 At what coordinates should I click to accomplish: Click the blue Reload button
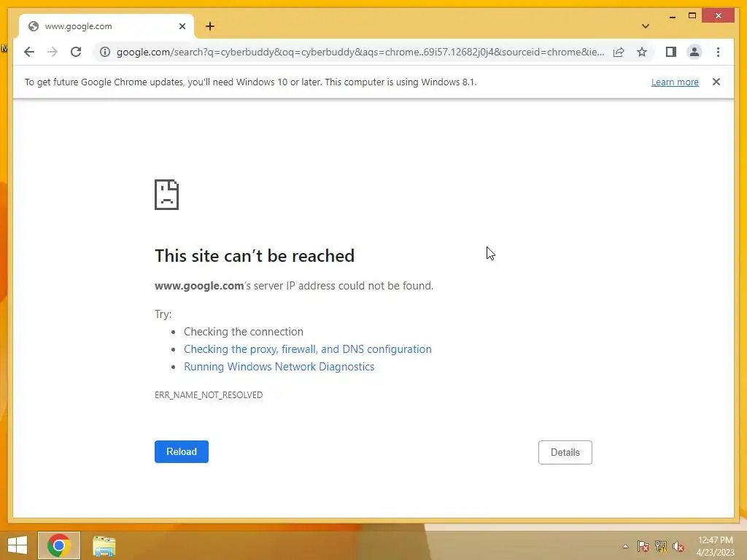[182, 451]
